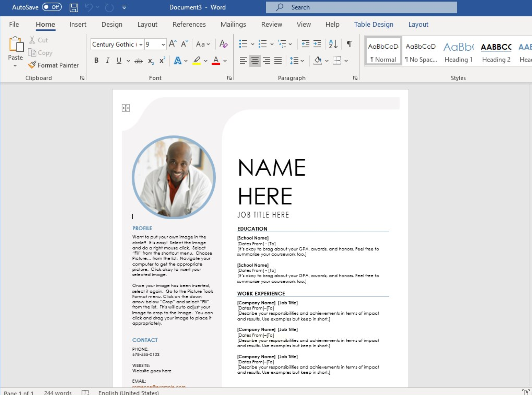Viewport: 532px width, 395px height.
Task: Click the Sort A to Z icon
Action: point(333,44)
